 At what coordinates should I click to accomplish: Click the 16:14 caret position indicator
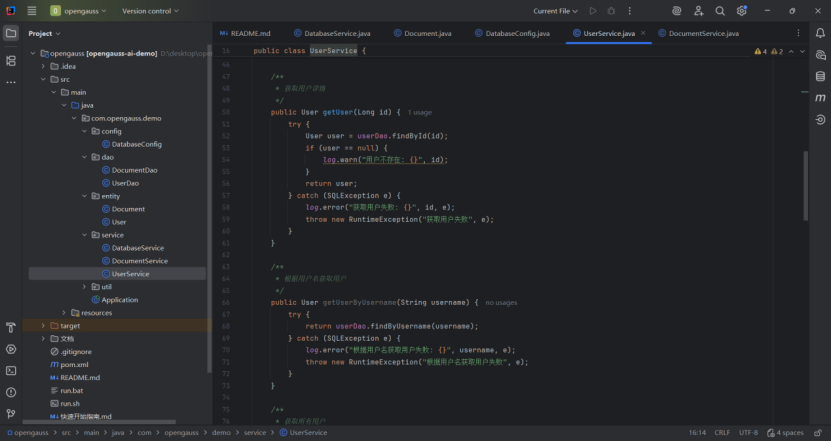tap(697, 432)
